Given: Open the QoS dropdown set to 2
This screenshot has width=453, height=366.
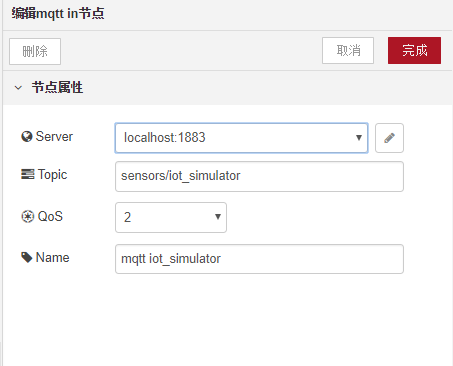Looking at the screenshot, I should 171,217.
